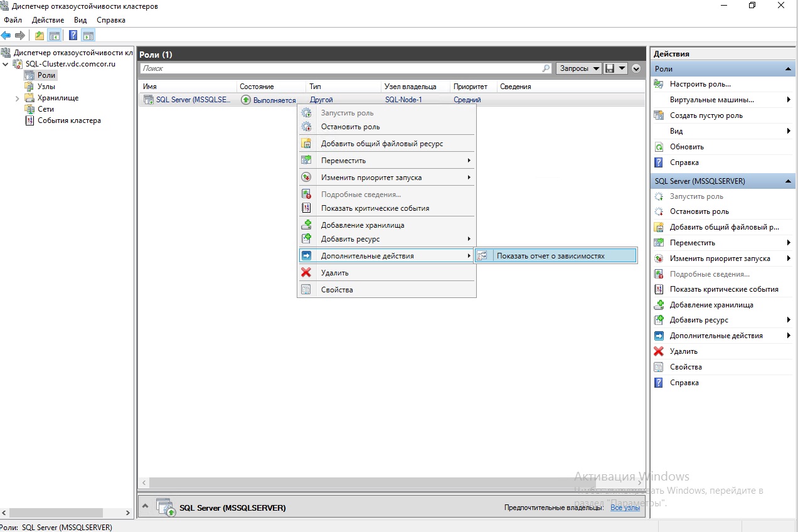
Task: Sort by the Owner node column header
Action: 415,87
